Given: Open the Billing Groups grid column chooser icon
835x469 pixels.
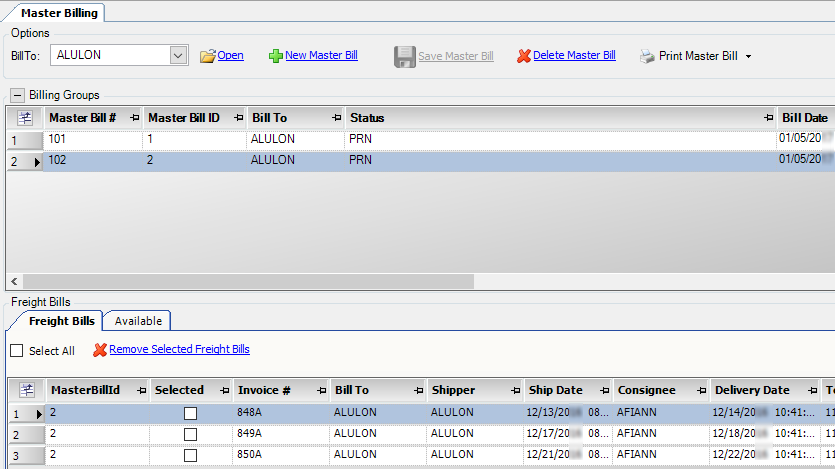Looking at the screenshot, I should [x=24, y=118].
